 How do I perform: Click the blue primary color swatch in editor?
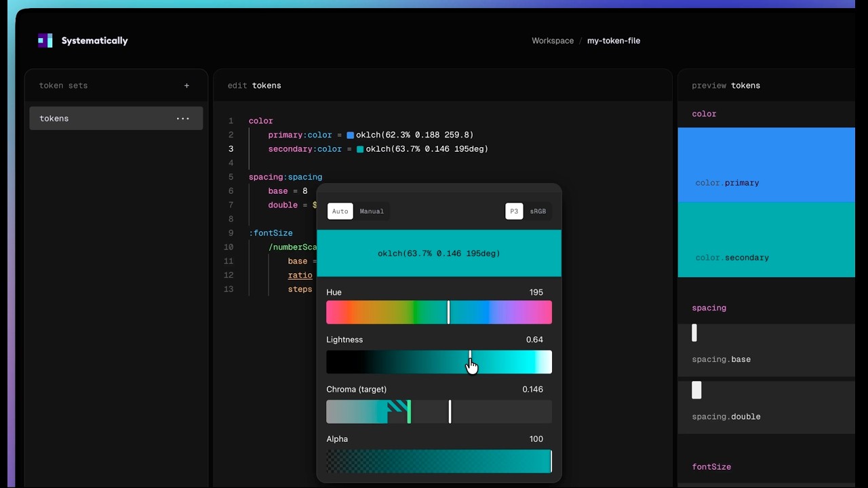[351, 135]
